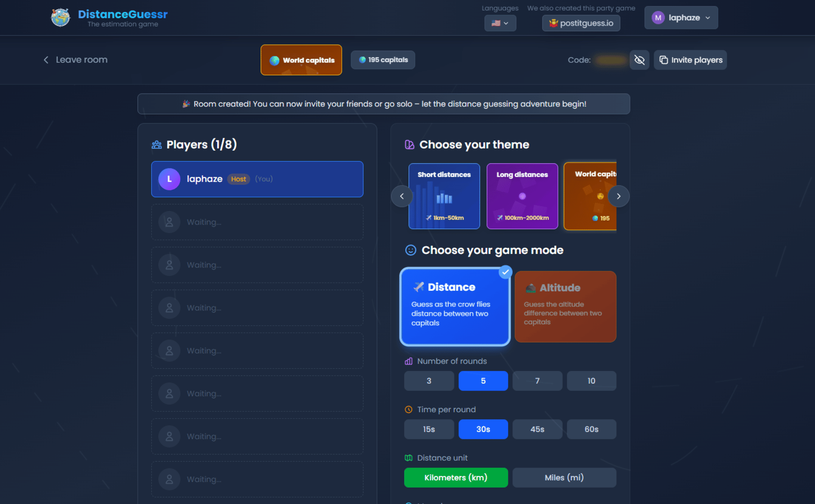815x504 pixels.
Task: Click the laphaze player avatar in list
Action: [x=169, y=179]
